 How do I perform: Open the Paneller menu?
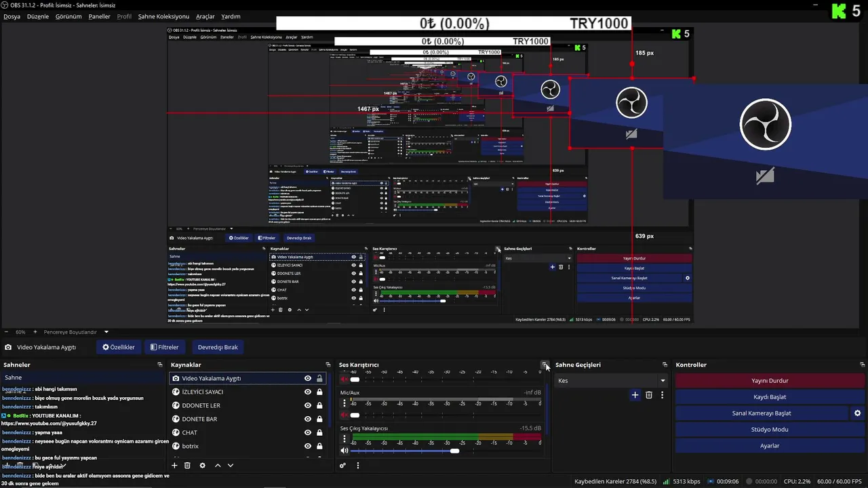(x=99, y=16)
